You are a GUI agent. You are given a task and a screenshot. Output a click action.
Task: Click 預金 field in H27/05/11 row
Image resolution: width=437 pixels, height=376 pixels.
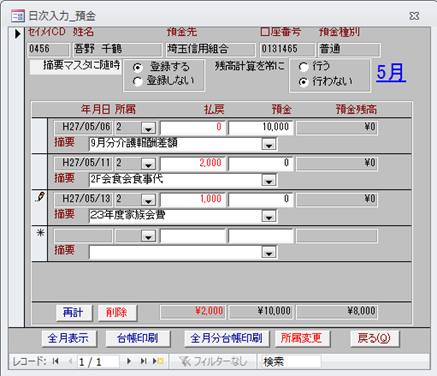pos(261,163)
